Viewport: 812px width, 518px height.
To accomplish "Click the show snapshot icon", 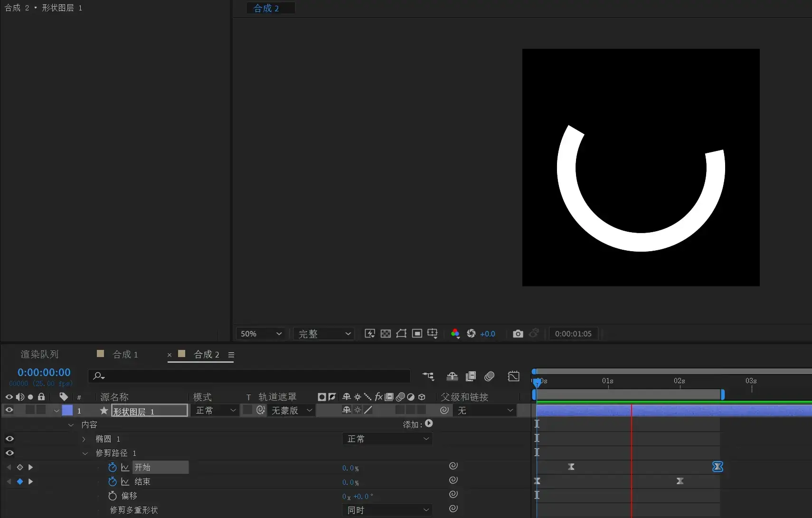I will click(x=534, y=333).
